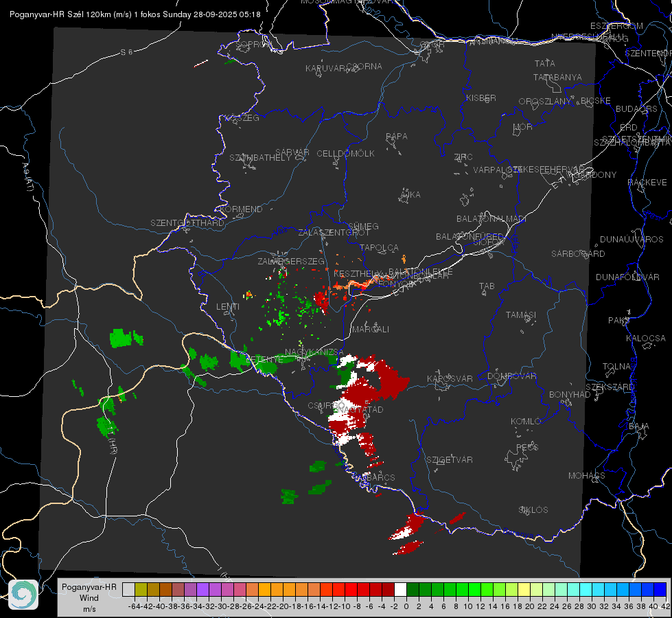This screenshot has width=672, height=618.
Task: Select the TAB label on the map
Action: coord(487,286)
